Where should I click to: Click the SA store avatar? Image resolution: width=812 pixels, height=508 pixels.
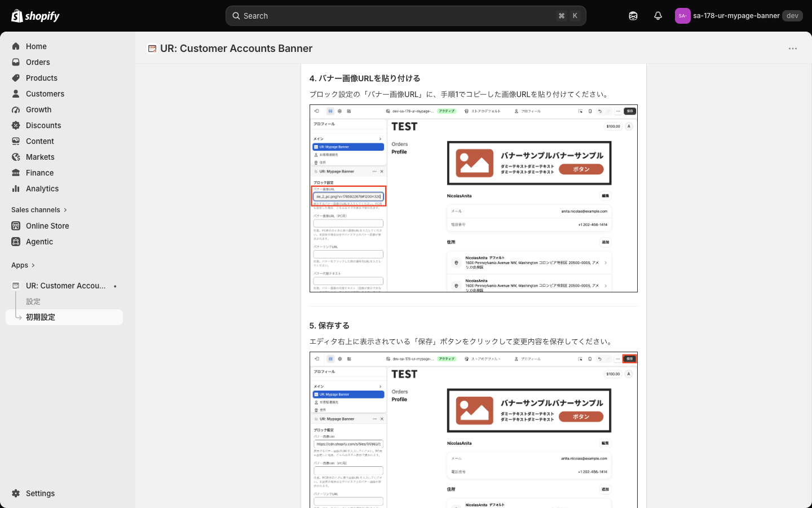[x=683, y=16]
